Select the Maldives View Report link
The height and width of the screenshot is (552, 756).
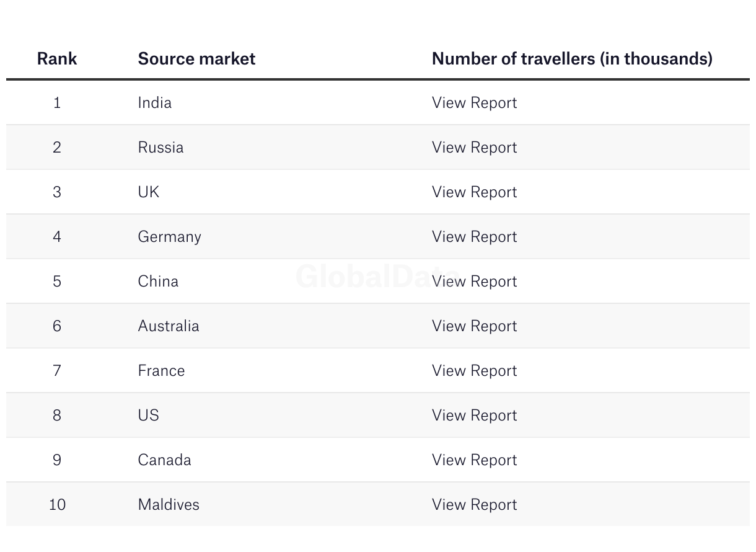click(x=474, y=504)
